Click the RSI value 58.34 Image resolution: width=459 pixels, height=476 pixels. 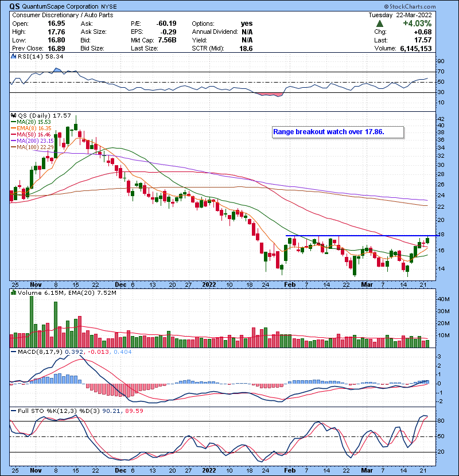pyautogui.click(x=54, y=56)
